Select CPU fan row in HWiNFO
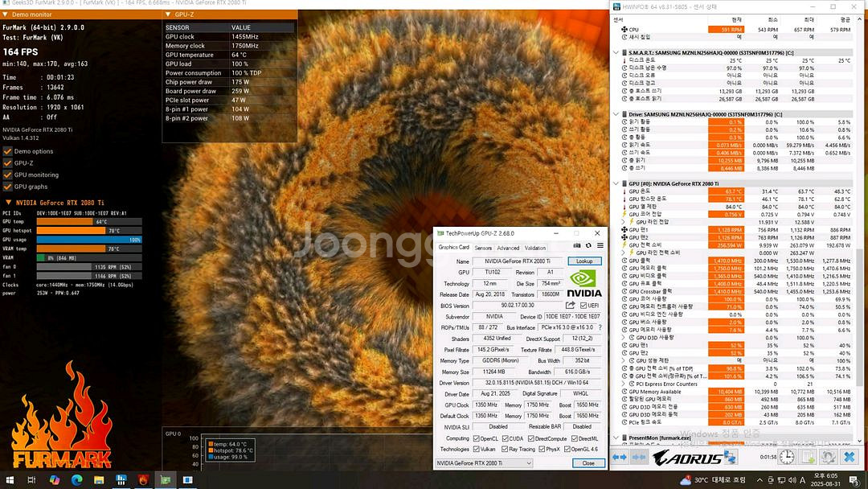The width and height of the screenshot is (868, 489). point(735,29)
